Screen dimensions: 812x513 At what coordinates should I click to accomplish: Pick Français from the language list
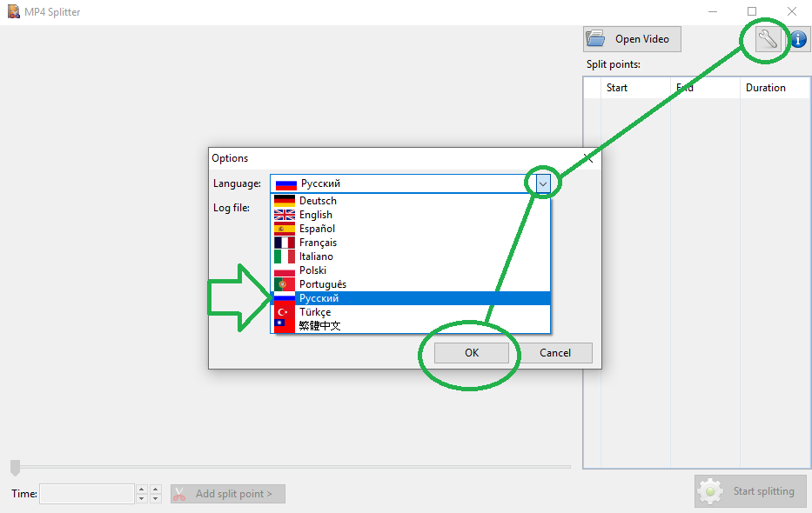tap(318, 243)
